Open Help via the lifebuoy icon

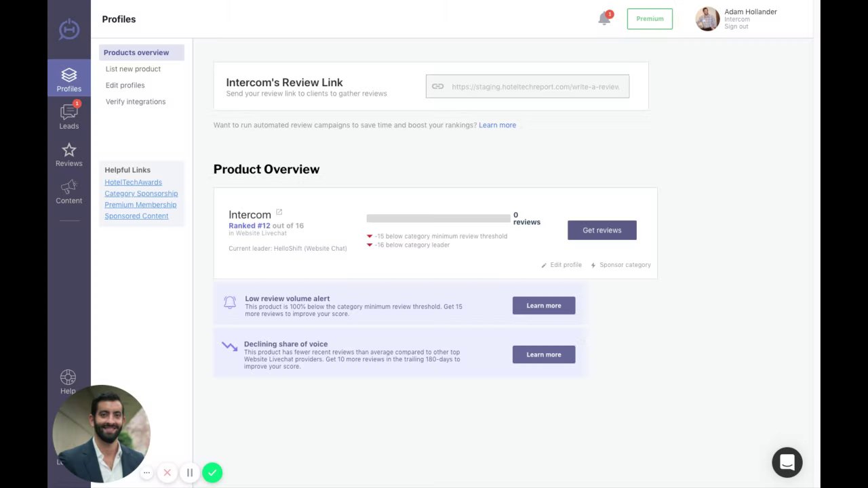(x=68, y=382)
